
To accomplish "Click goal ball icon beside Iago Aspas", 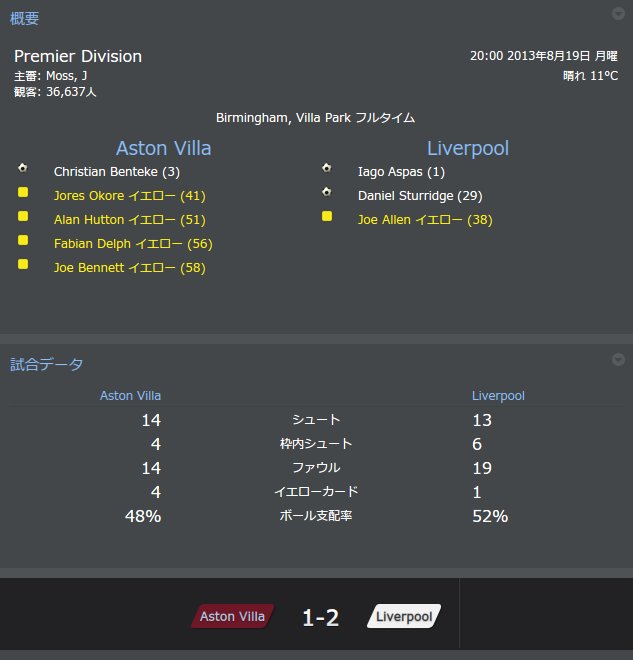I will click(327, 168).
